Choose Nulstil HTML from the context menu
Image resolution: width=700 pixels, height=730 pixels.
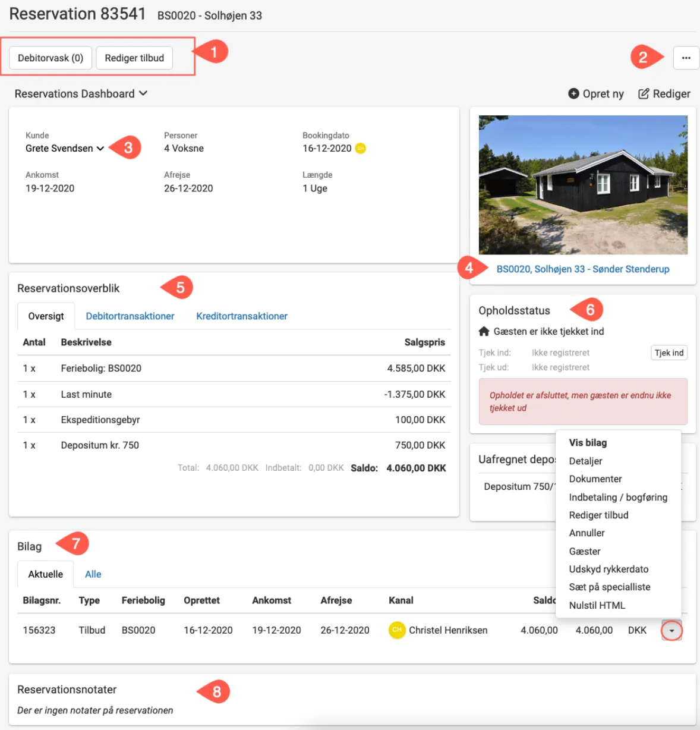597,606
